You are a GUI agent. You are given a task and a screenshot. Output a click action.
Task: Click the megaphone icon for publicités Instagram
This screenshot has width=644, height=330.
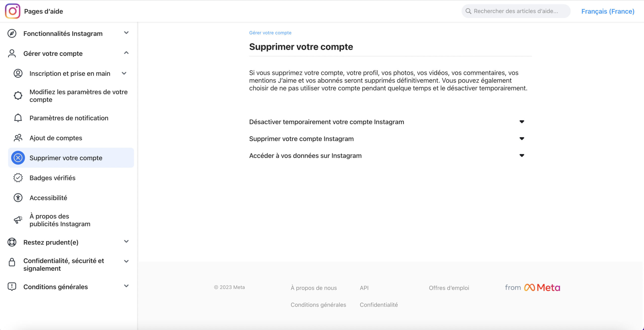click(x=18, y=220)
